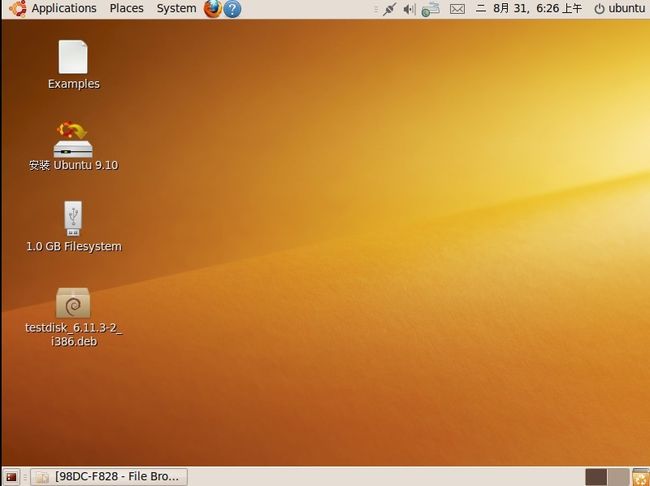Click the removable drive tray icon

click(x=431, y=9)
